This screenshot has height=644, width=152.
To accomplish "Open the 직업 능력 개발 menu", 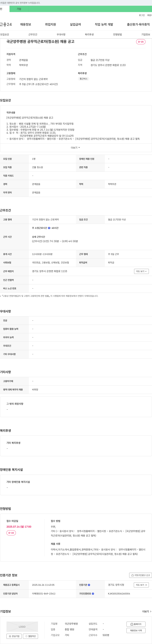I will click(x=104, y=24).
